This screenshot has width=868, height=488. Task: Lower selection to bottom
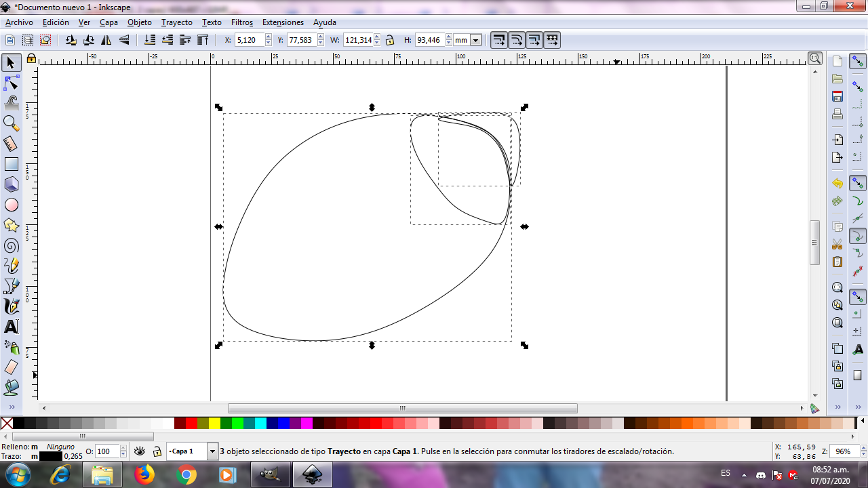(150, 40)
